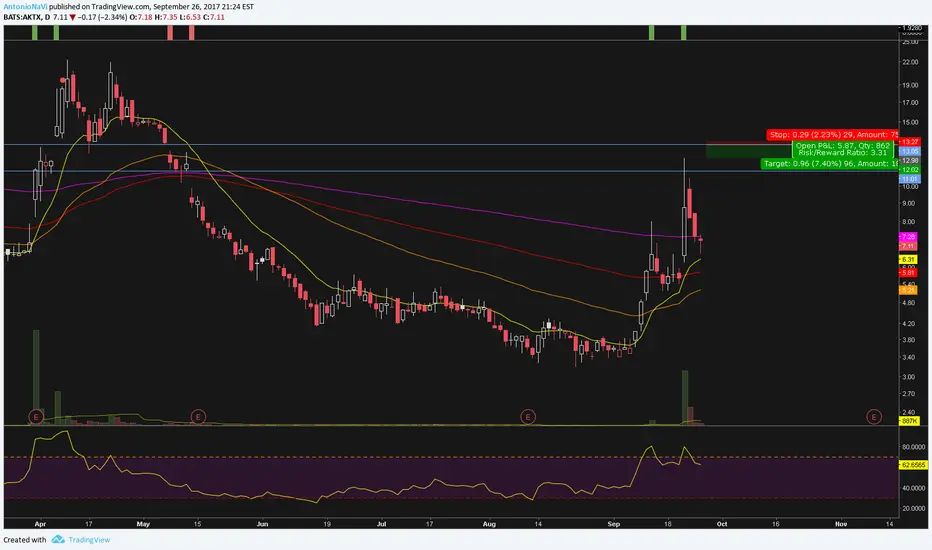Click the earnings E marker above Apr
This screenshot has height=550, width=932.
pos(36,417)
